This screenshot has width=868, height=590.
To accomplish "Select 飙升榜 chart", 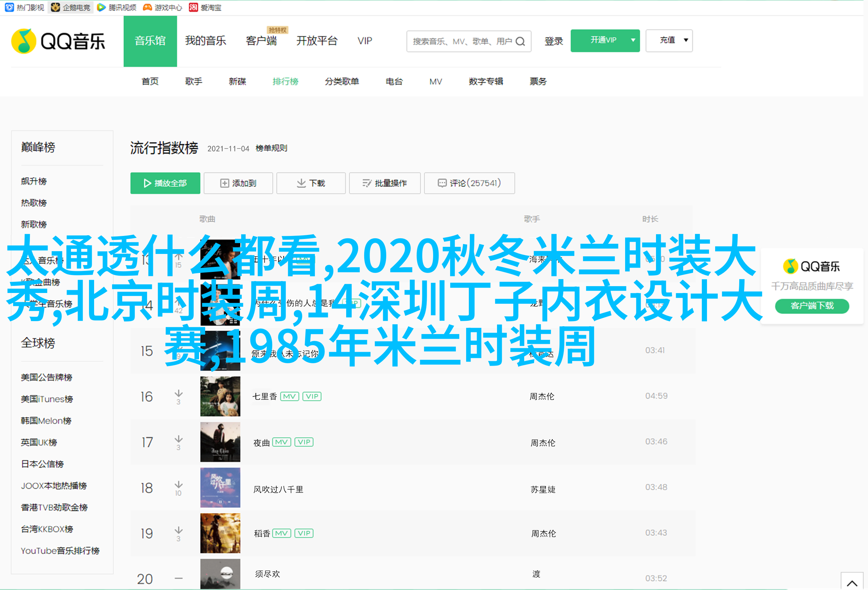I will coord(34,181).
